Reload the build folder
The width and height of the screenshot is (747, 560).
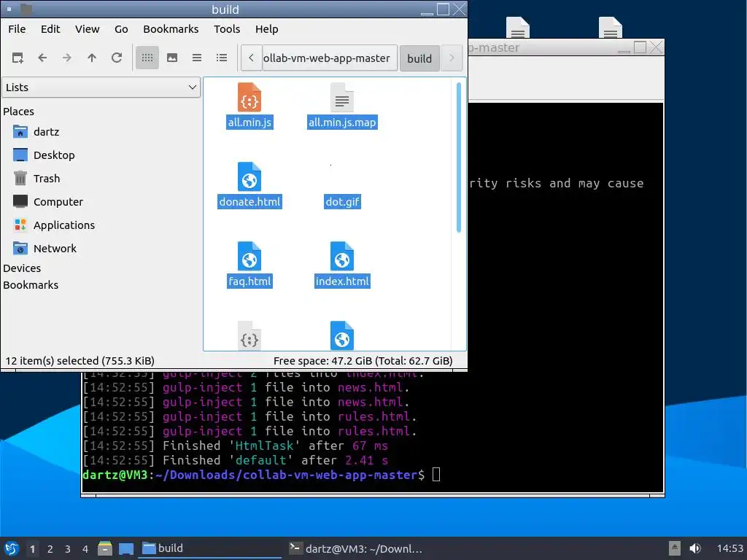click(x=117, y=58)
